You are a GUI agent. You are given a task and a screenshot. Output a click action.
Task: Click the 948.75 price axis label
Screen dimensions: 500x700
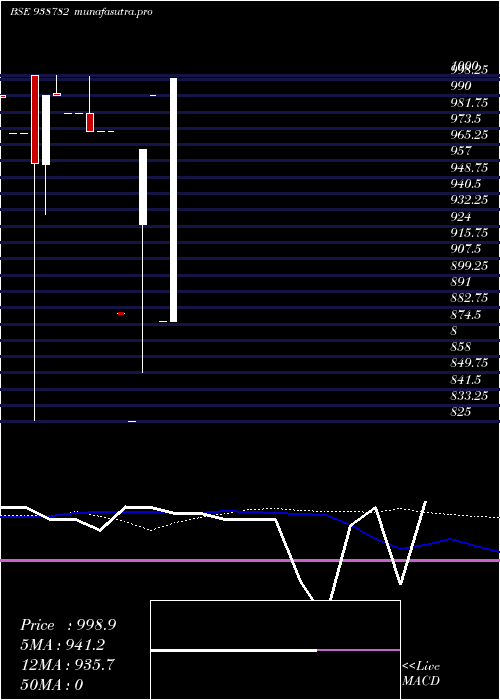469,167
